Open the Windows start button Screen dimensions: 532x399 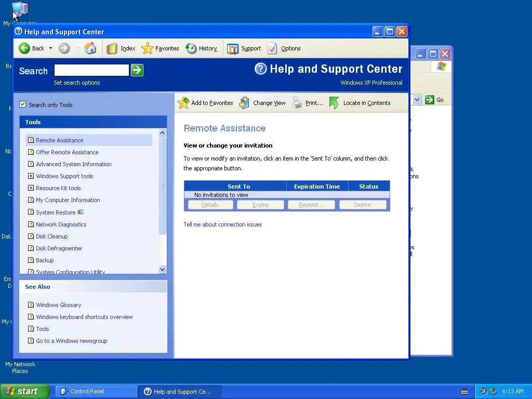tap(24, 391)
